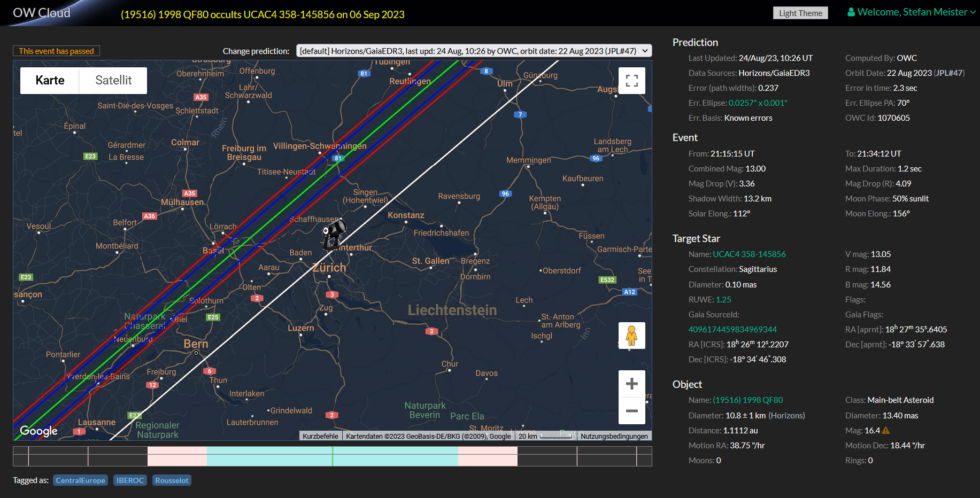
Task: Expand the Welcome, Stefan Meister menu
Action: [x=912, y=12]
